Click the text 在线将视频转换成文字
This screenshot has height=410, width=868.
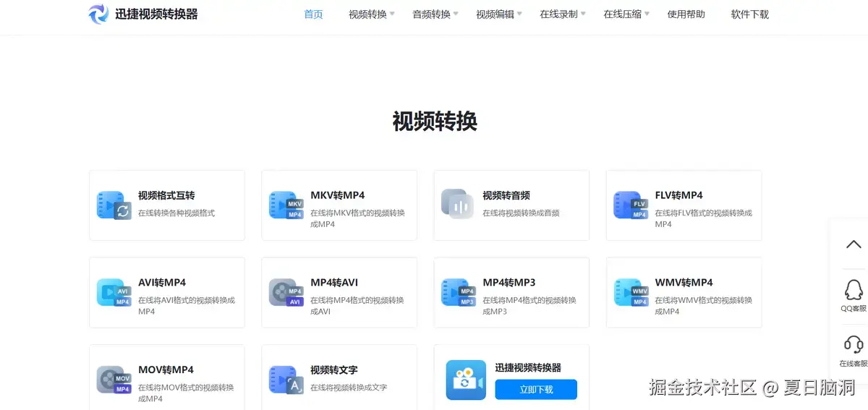click(349, 388)
